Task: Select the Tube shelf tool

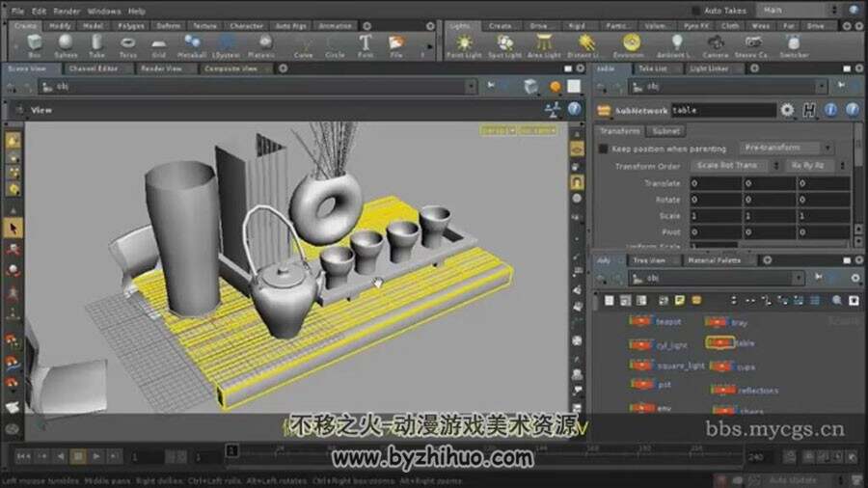Action: pos(96,45)
